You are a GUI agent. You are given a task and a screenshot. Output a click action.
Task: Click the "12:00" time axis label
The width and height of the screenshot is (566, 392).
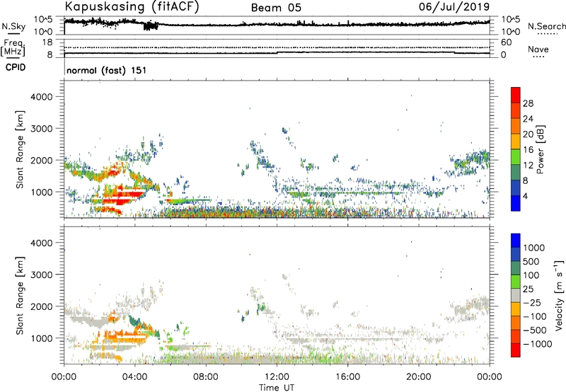277,377
